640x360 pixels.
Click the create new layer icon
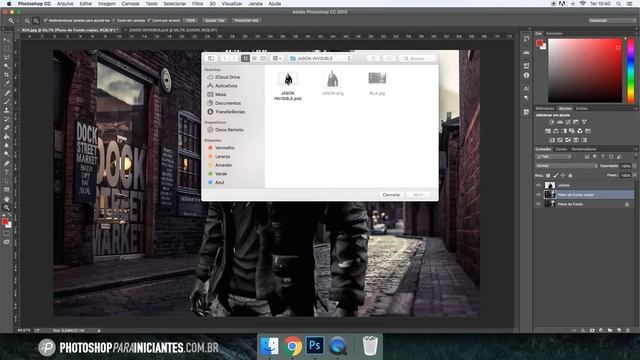(x=619, y=330)
